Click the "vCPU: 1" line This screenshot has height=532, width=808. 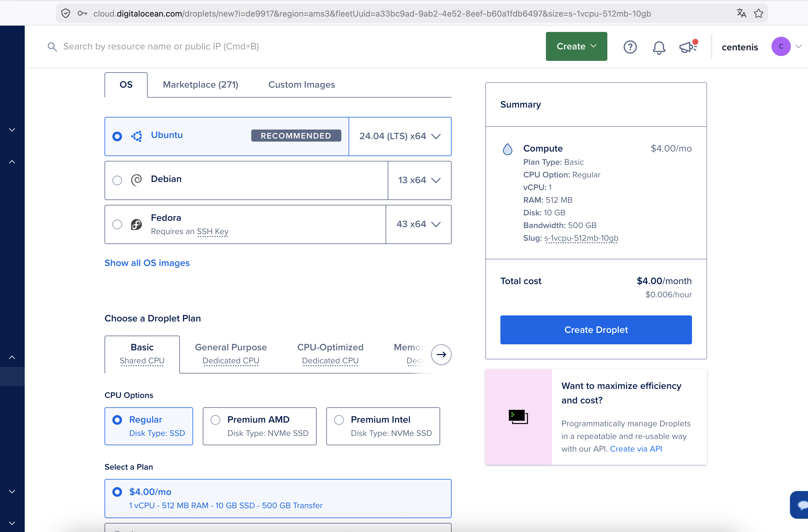click(x=537, y=187)
